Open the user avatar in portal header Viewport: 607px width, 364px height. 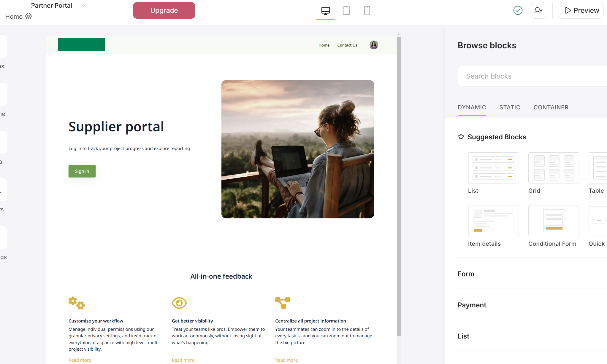[373, 45]
